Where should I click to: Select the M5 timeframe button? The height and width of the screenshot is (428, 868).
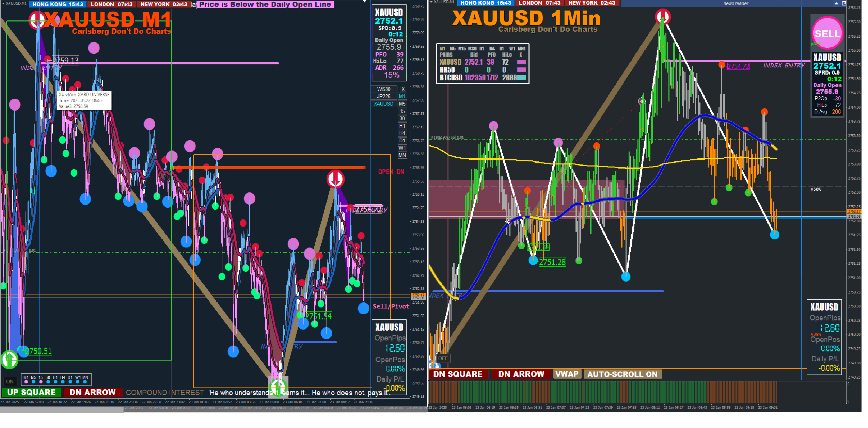tap(402, 104)
